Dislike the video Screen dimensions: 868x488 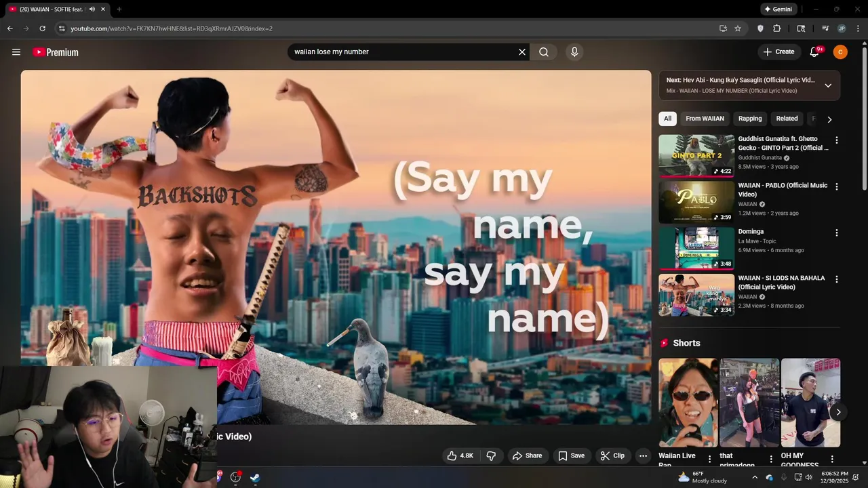[492, 455]
